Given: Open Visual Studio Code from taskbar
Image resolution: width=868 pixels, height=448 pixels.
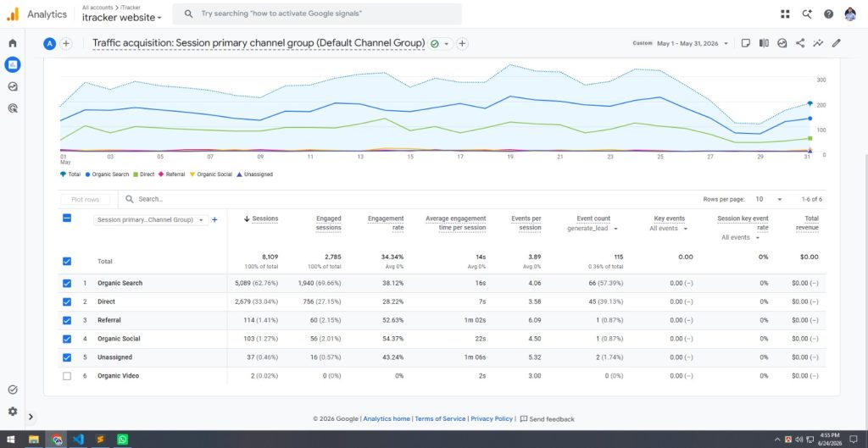Looking at the screenshot, I should click(78, 440).
